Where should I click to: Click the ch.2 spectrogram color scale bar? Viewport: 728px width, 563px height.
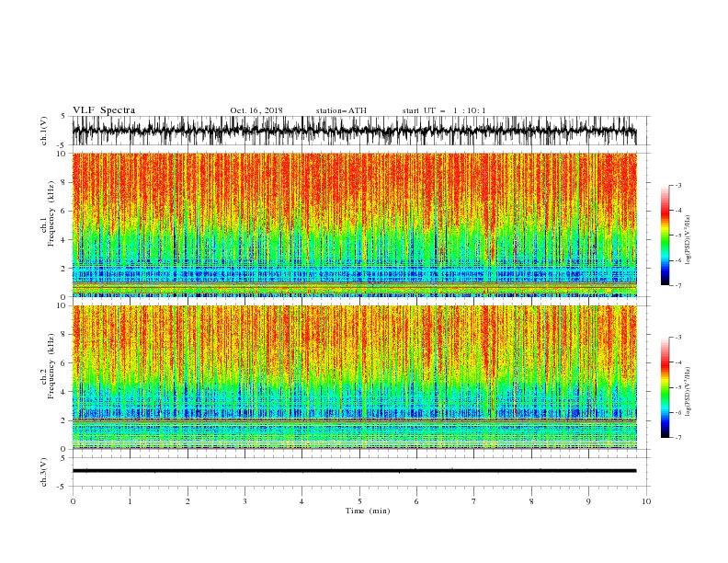[665, 387]
